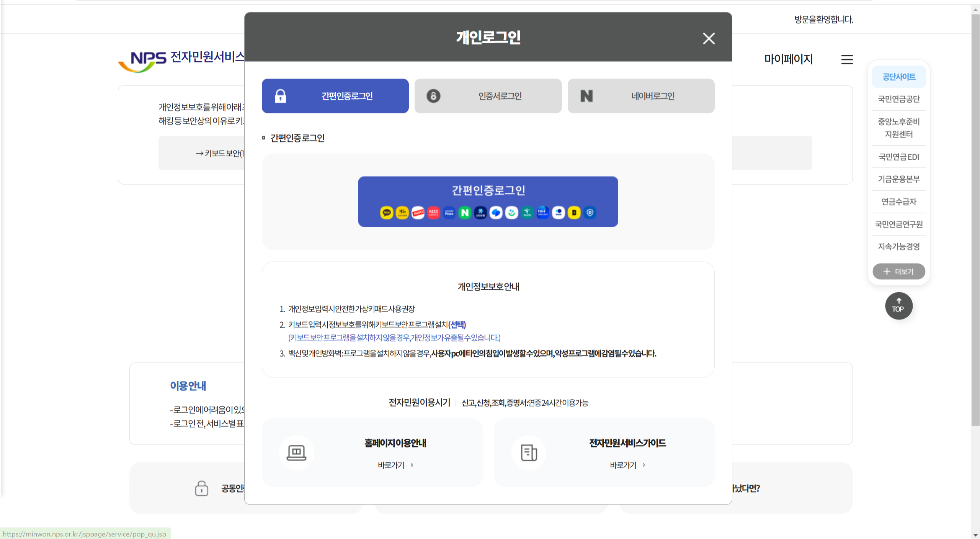The image size is (980, 539).
Task: Select KakaoTalk simple authentication icon
Action: click(x=387, y=213)
